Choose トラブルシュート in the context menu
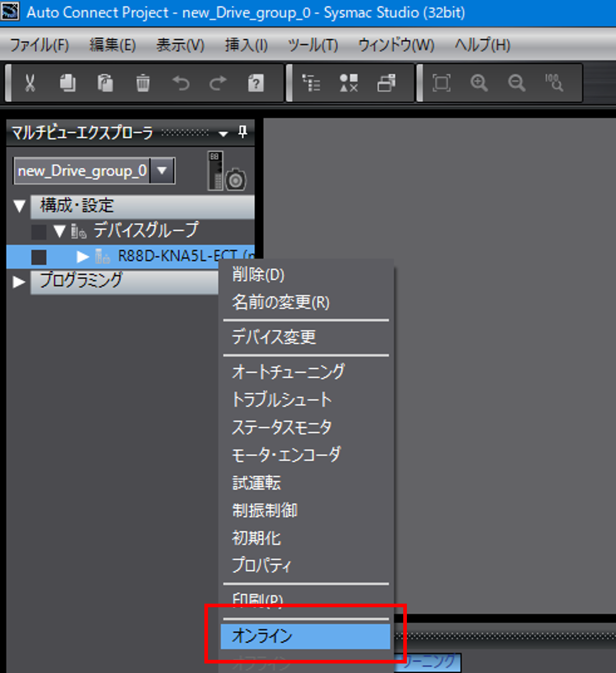Screen dimensions: 616x673 click(x=306, y=399)
